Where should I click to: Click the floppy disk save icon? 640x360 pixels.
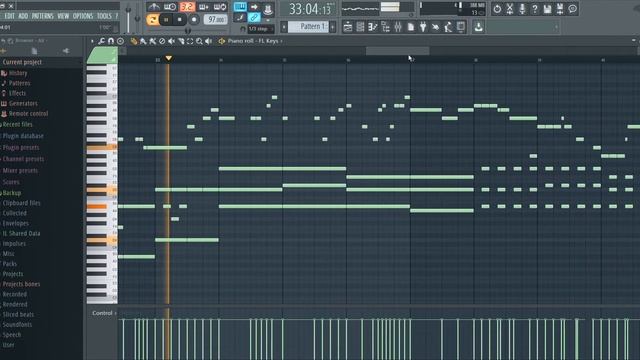[x=547, y=9]
